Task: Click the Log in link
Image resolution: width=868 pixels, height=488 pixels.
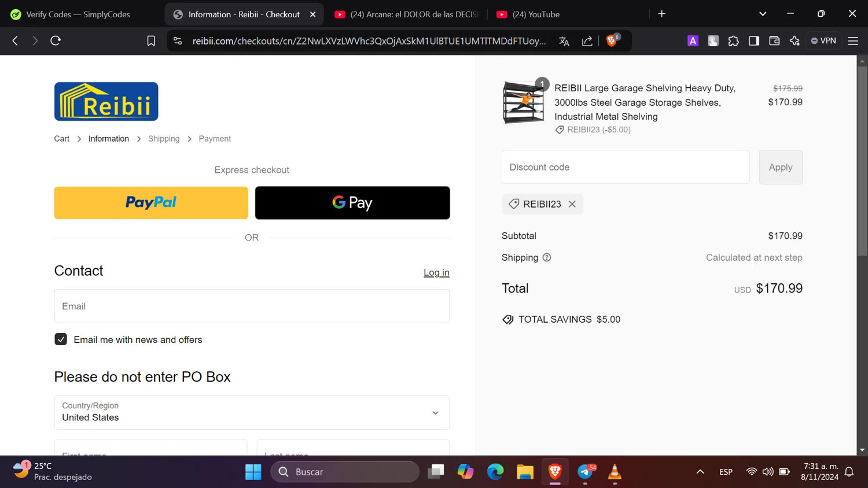Action: (x=436, y=272)
